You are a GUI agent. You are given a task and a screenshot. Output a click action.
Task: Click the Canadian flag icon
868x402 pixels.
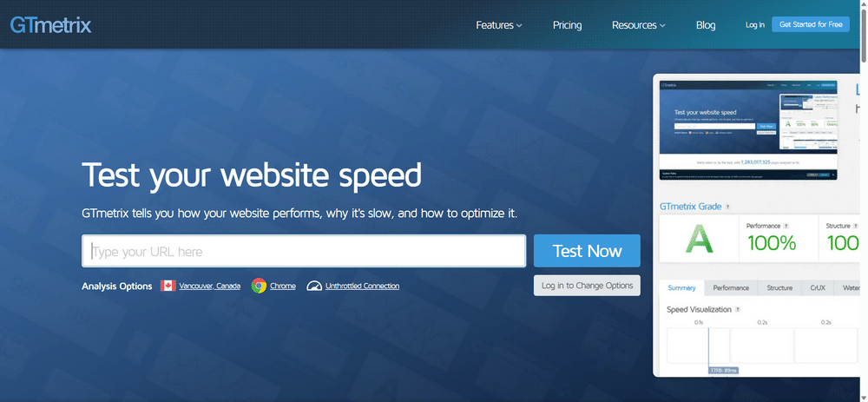168,286
